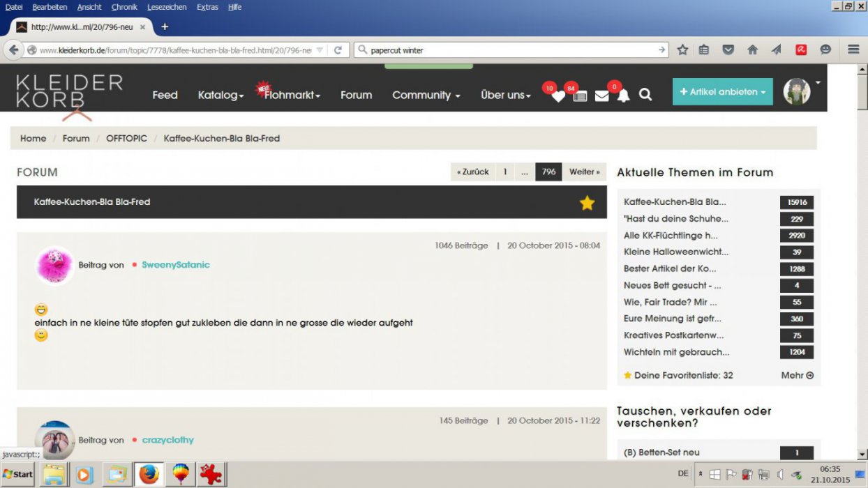Click the browser home icon

[752, 50]
